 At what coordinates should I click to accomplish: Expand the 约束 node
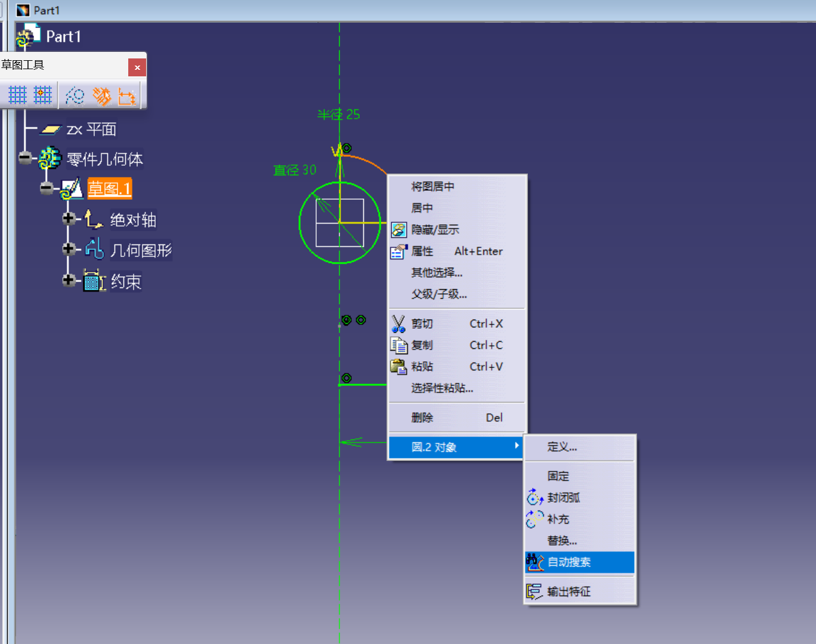point(69,280)
